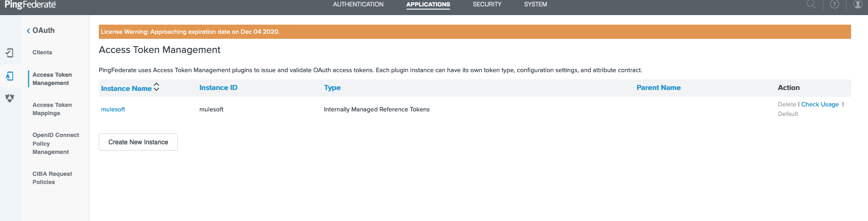
Task: Sort table by Instance ID column
Action: [218, 88]
